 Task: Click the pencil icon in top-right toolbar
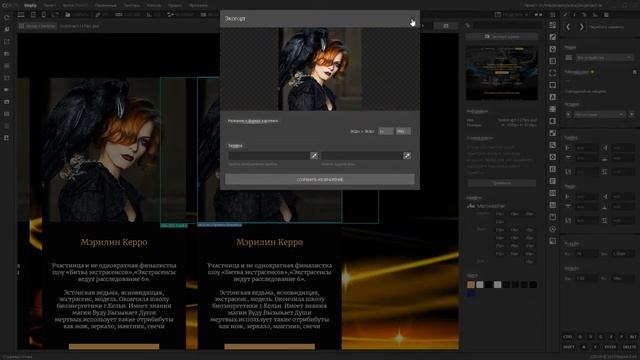(565, 15)
